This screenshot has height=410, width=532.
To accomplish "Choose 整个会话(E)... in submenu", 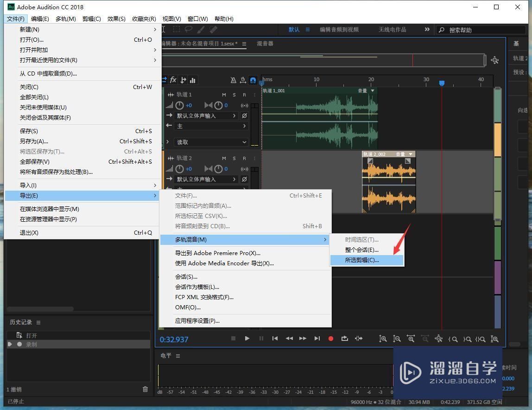I will 367,250.
